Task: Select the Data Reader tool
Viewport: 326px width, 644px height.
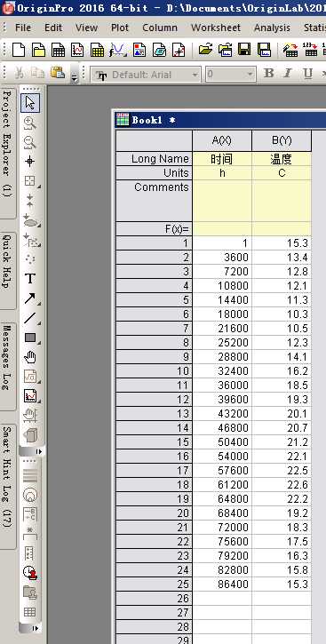Action: click(x=30, y=180)
